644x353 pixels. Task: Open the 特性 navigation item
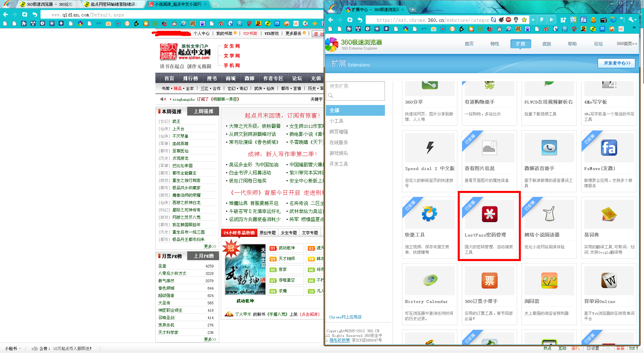(495, 44)
